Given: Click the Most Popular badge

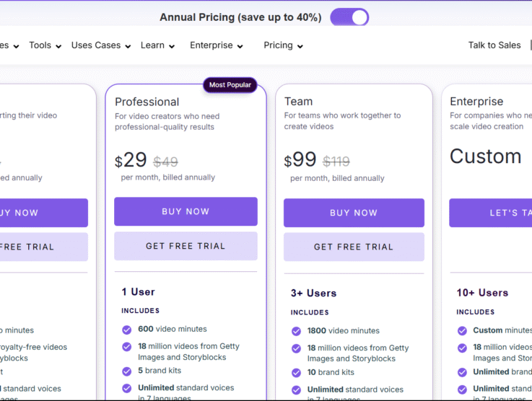Looking at the screenshot, I should (230, 84).
